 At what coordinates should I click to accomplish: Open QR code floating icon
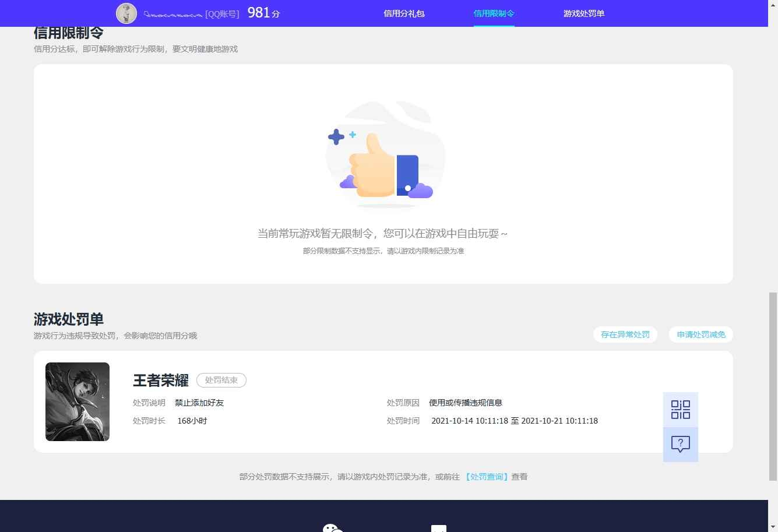[x=680, y=409]
